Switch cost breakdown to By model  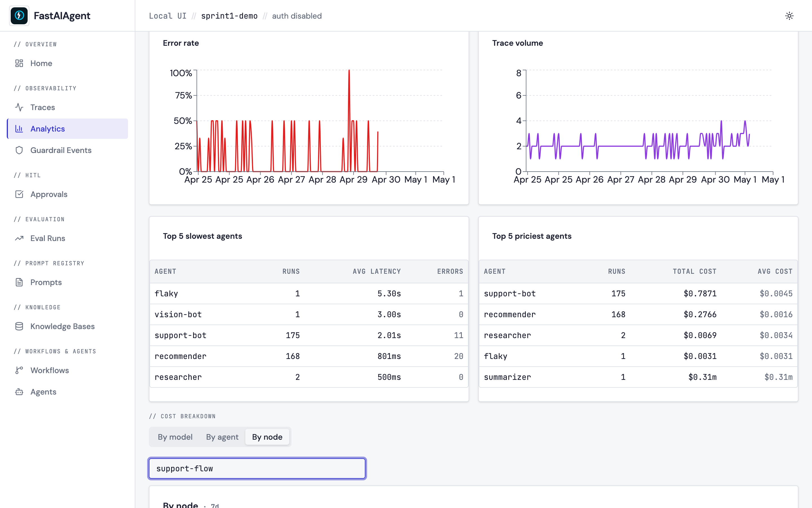(x=175, y=437)
